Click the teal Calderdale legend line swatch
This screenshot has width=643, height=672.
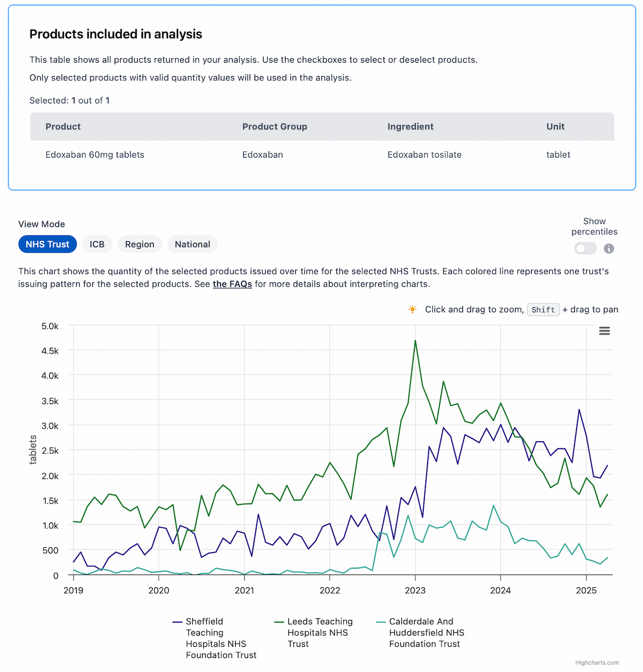381,622
